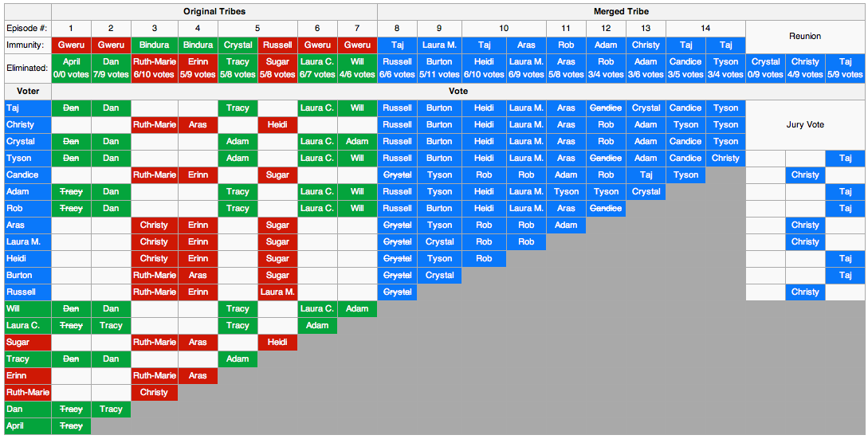The image size is (868, 439).
Task: Select the 'Episode #:' row label
Action: 28,29
